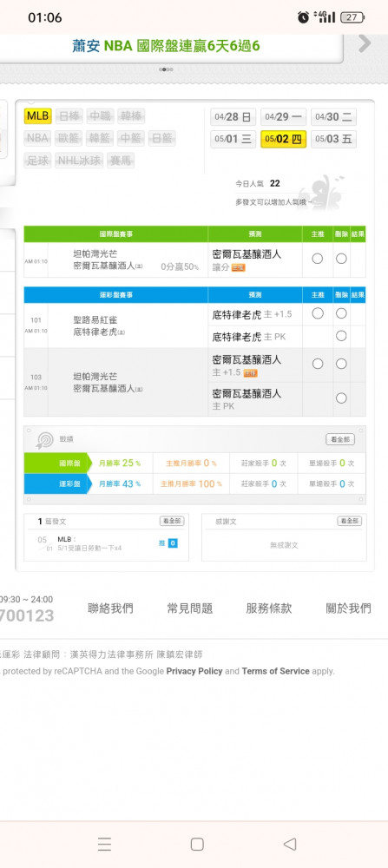Select 刪除 radio for 底特律老虎 主 PK
This screenshot has width=388, height=868.
(341, 335)
